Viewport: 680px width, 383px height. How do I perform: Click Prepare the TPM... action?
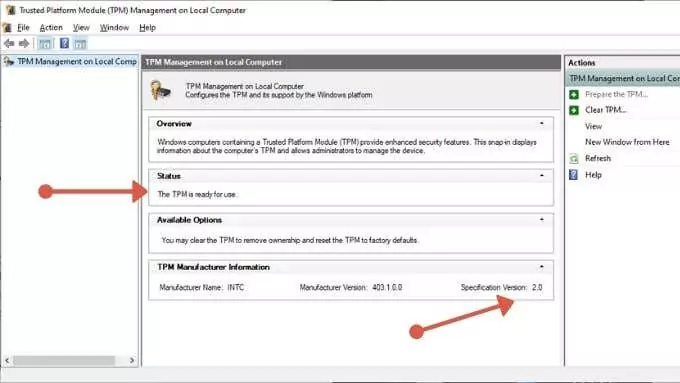pyautogui.click(x=616, y=95)
